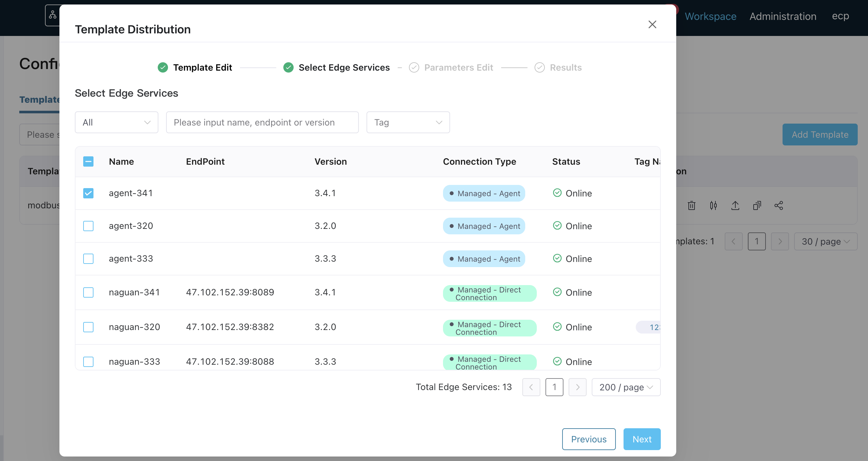Click the naguan-333 name cell
Image resolution: width=868 pixels, height=461 pixels.
135,362
